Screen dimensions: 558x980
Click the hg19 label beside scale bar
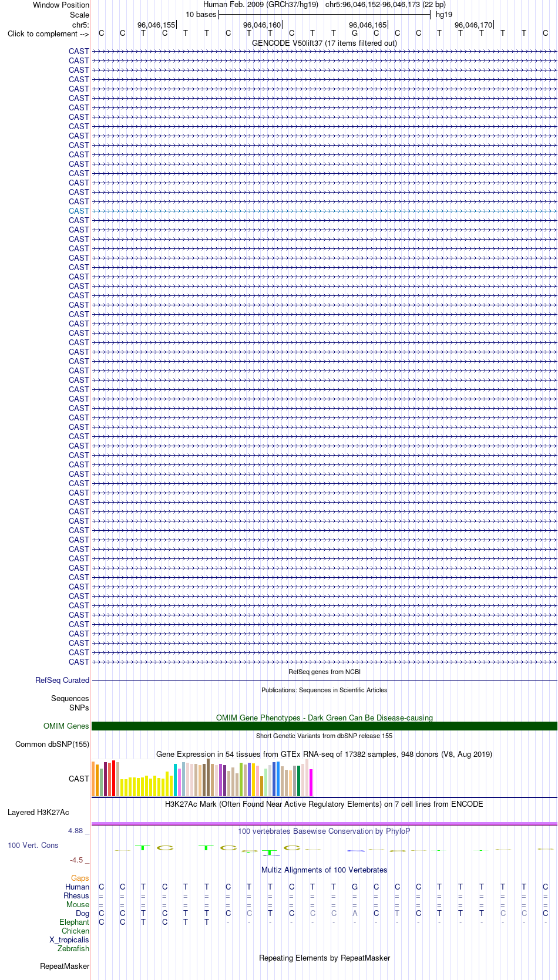coord(444,14)
